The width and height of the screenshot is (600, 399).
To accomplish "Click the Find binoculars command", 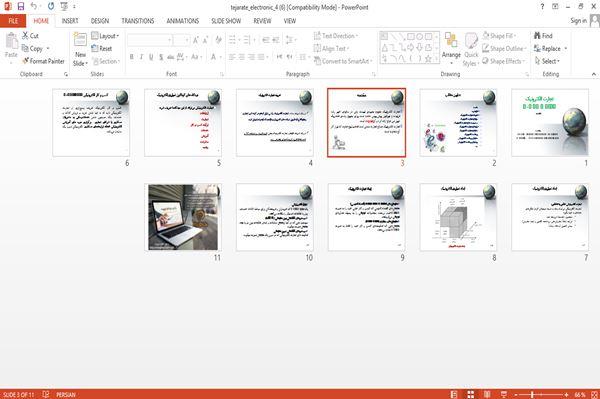I will [543, 36].
